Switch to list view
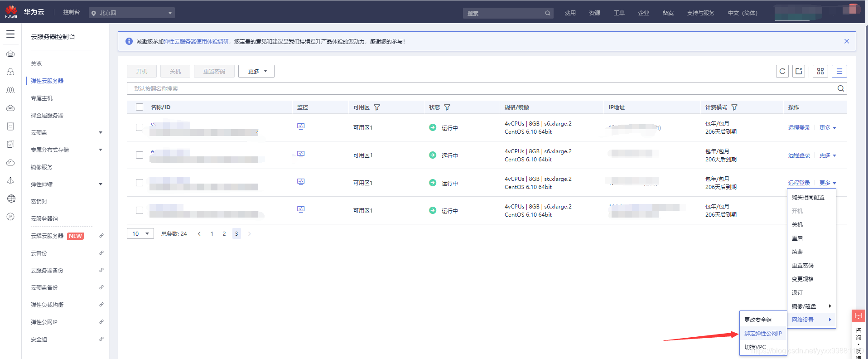Image resolution: width=868 pixels, height=359 pixels. (x=839, y=71)
